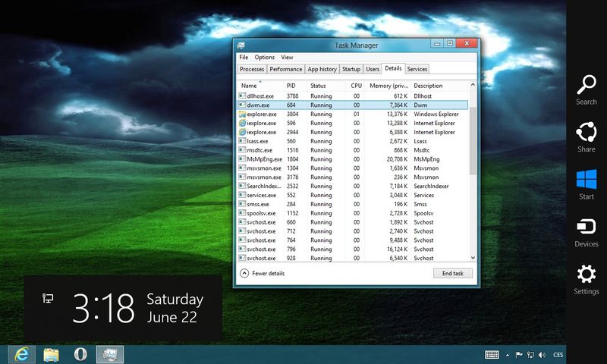Launch Opera browser from the taskbar
The height and width of the screenshot is (364, 607).
[80, 354]
